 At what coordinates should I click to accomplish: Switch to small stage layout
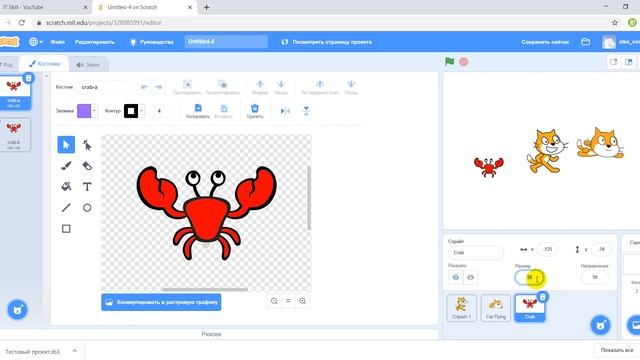(x=613, y=62)
